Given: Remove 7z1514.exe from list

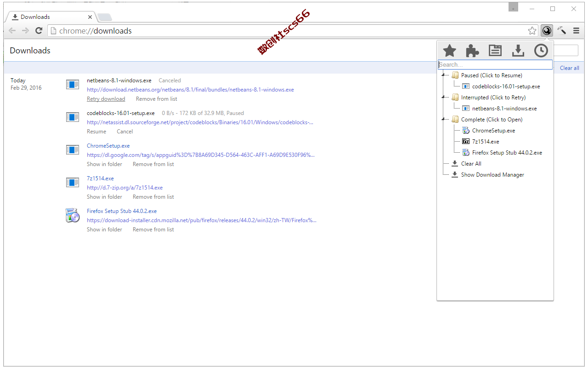Looking at the screenshot, I should click(x=153, y=197).
